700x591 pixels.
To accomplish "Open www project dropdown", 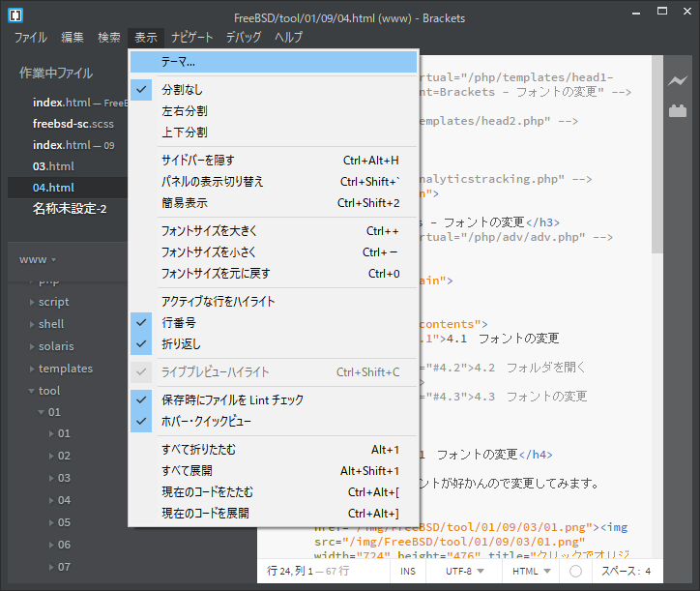I will 38,259.
